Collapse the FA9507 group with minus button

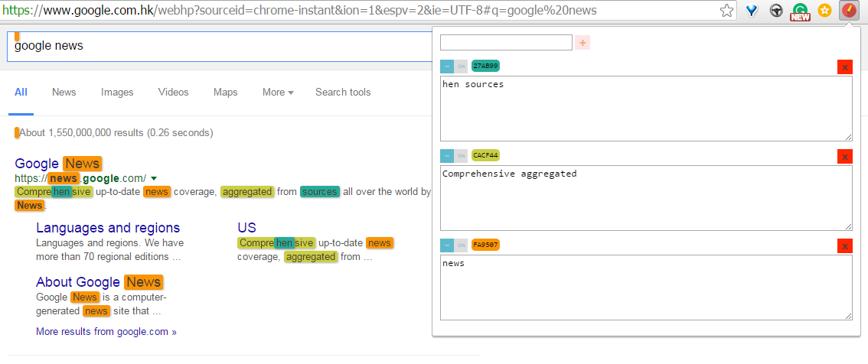pos(447,245)
